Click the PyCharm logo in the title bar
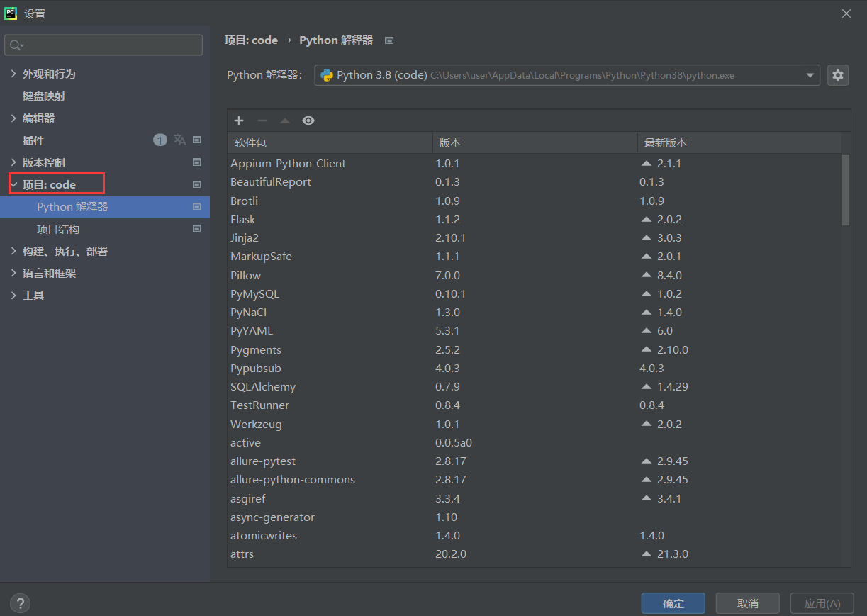Image resolution: width=867 pixels, height=616 pixels. 11,13
